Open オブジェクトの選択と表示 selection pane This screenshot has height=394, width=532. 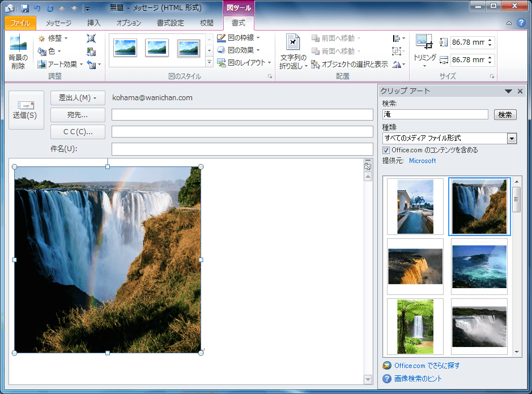[350, 64]
